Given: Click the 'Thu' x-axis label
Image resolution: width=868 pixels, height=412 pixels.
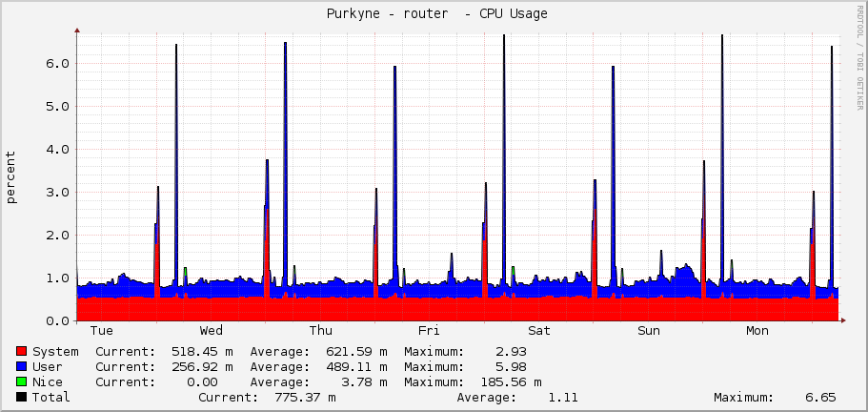Looking at the screenshot, I should click(x=320, y=331).
